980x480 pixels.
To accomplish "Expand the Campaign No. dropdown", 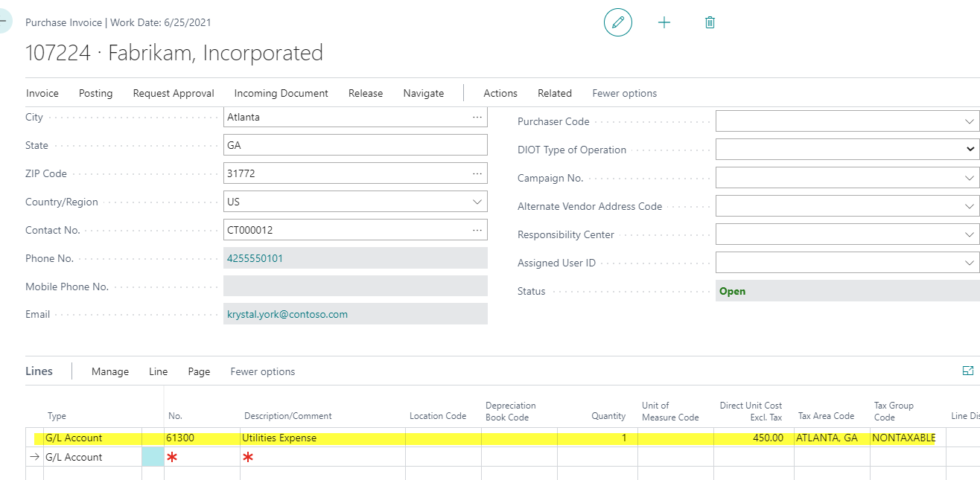I will point(970,178).
